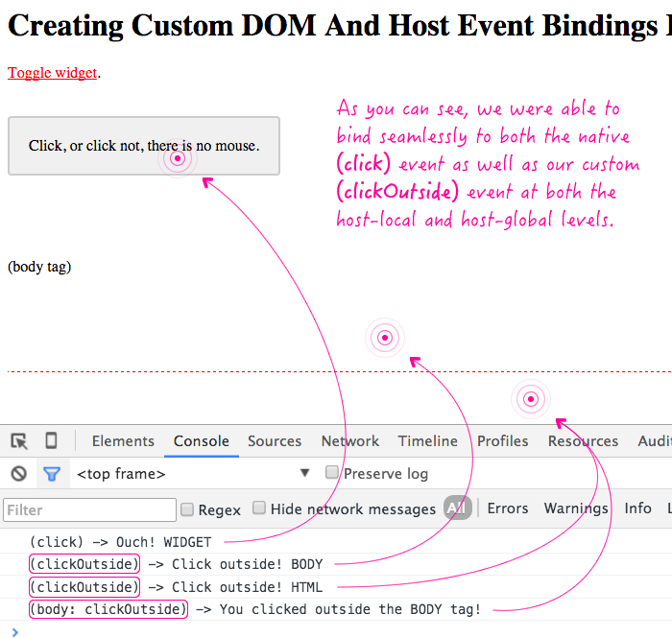The width and height of the screenshot is (672, 638).
Task: Toggle the console filter funnel icon
Action: (x=52, y=473)
